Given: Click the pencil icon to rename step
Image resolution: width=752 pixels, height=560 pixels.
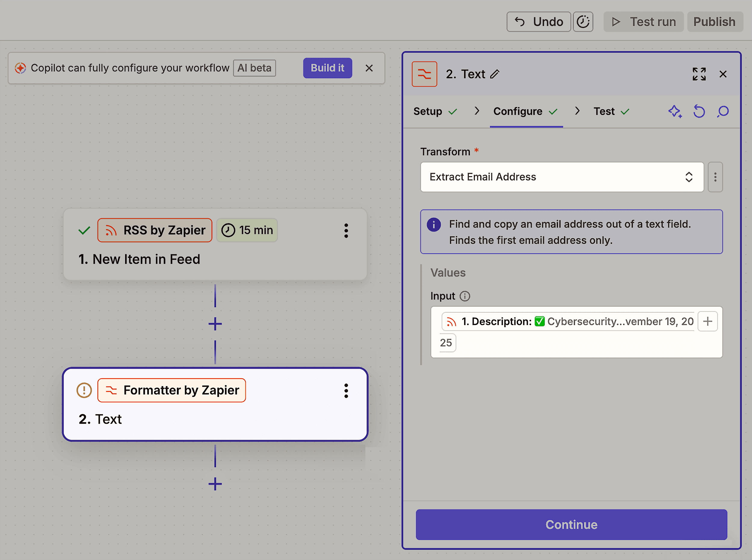Looking at the screenshot, I should coord(495,74).
